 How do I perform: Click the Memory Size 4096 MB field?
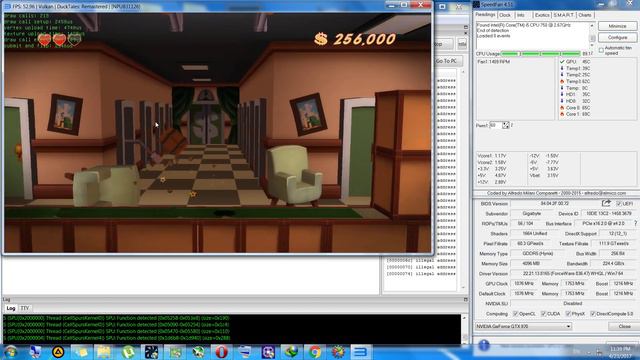(x=531, y=264)
